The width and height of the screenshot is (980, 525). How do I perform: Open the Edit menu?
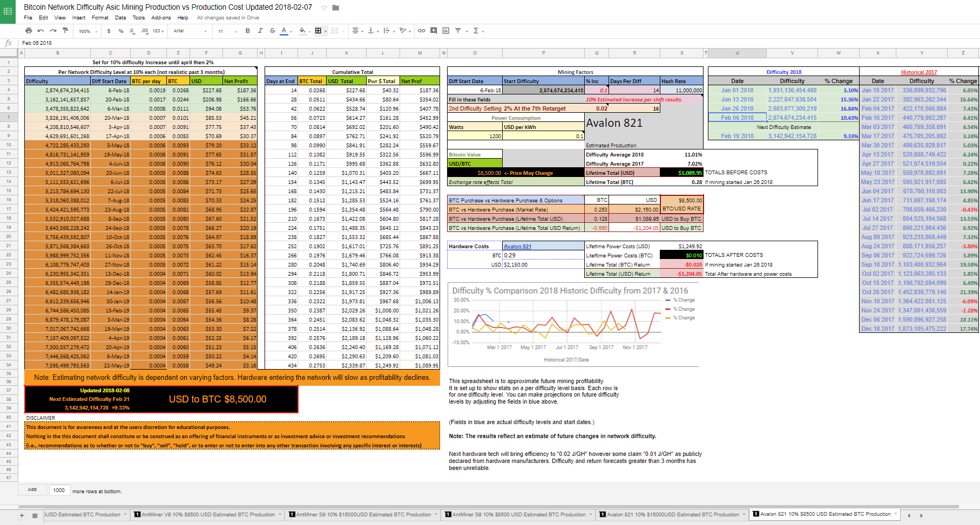(44, 18)
